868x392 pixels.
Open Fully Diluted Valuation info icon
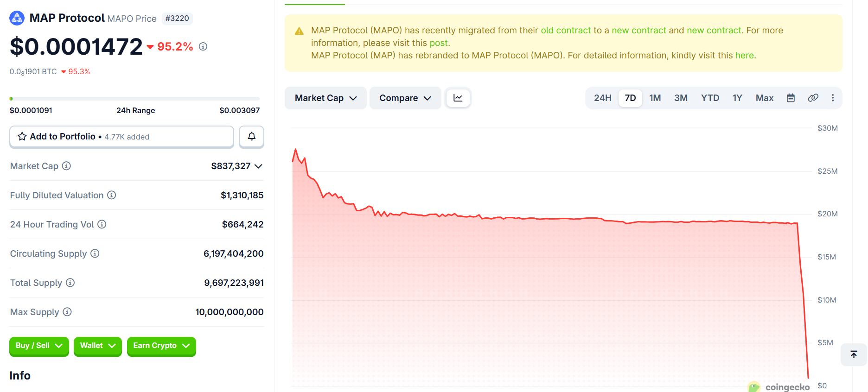pyautogui.click(x=112, y=195)
